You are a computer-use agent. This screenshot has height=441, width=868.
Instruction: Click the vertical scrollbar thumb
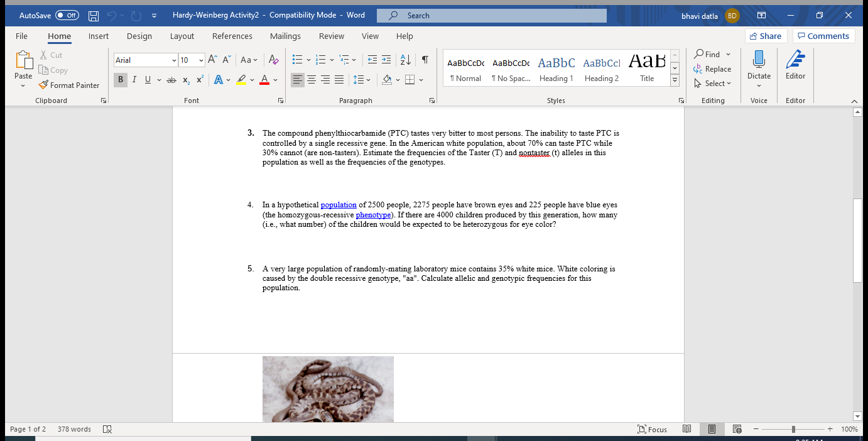pyautogui.click(x=858, y=240)
